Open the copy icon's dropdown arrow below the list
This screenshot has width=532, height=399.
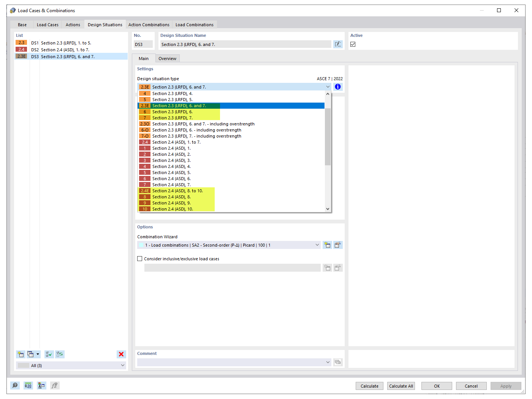[x=38, y=354]
